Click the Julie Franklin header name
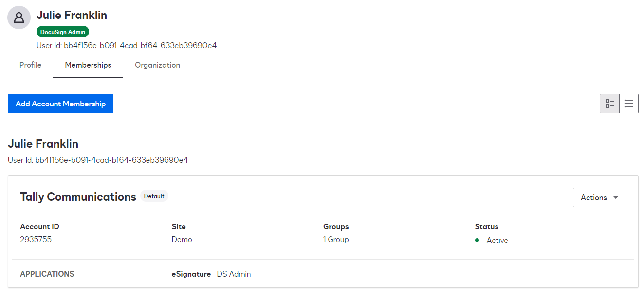The width and height of the screenshot is (644, 294). tap(72, 15)
